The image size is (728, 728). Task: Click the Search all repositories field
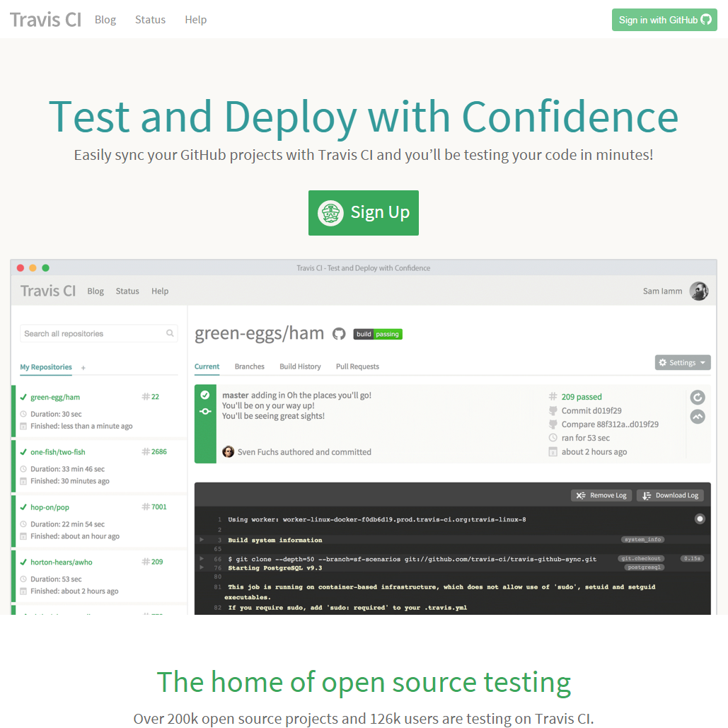coord(98,333)
